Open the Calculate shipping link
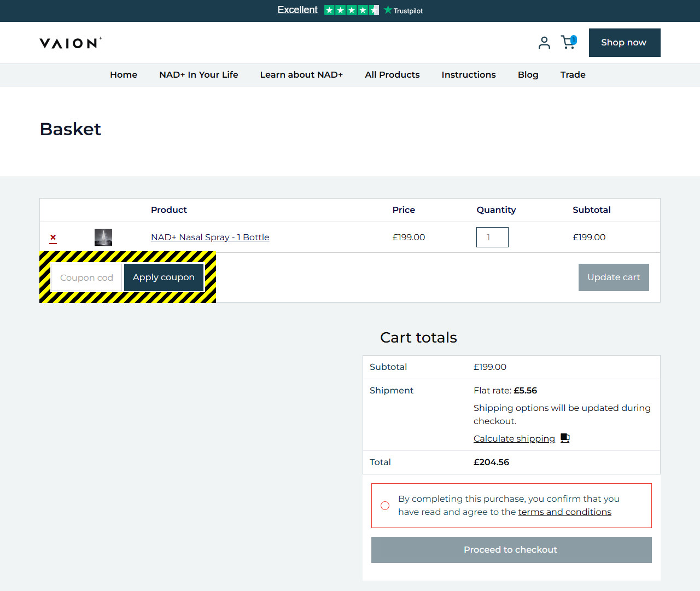Viewport: 700px width, 591px height. (x=514, y=439)
